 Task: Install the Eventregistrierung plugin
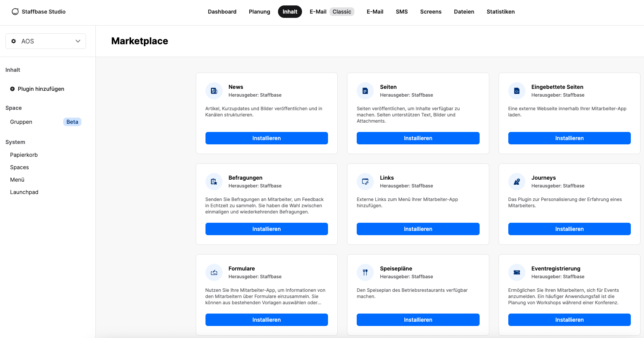pyautogui.click(x=570, y=320)
